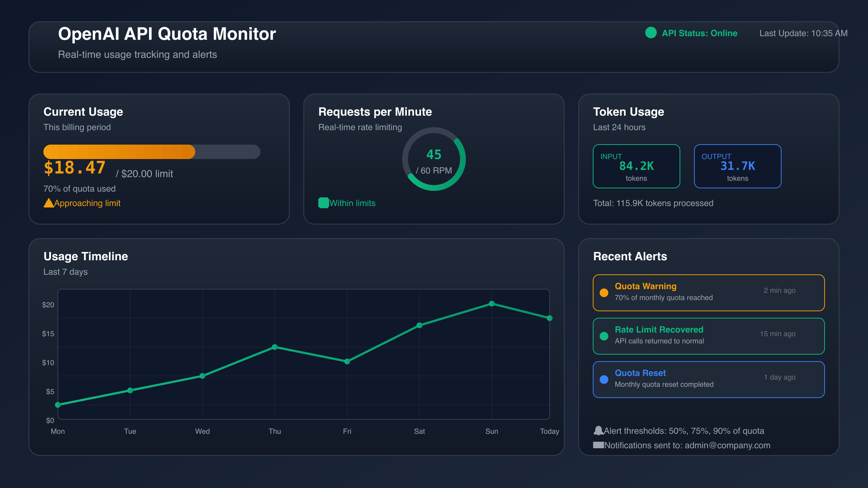This screenshot has height=488, width=868.
Task: Click the Today data point on timeline
Action: point(550,318)
